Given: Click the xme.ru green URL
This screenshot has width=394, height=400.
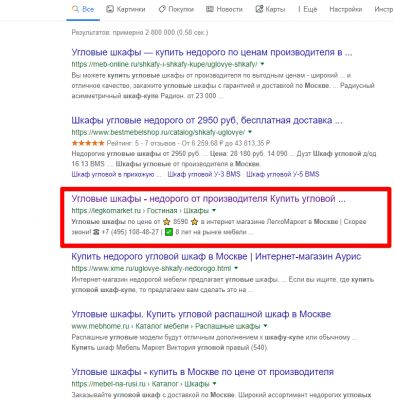Looking at the screenshot, I should click(151, 268).
